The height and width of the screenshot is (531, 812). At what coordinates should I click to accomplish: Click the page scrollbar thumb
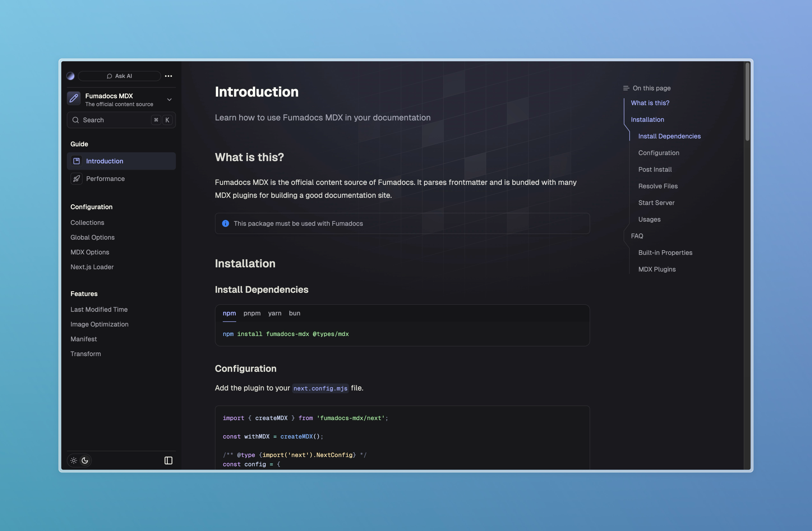pos(747,101)
